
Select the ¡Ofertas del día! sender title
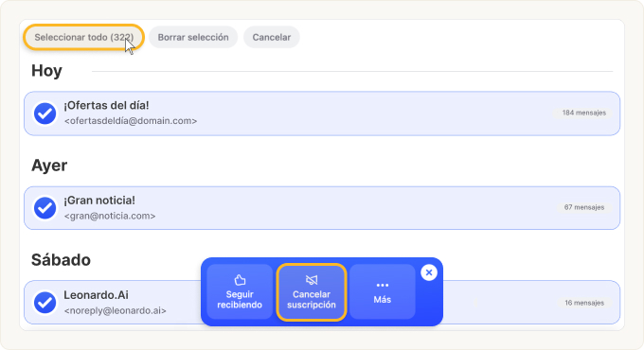pyautogui.click(x=106, y=106)
